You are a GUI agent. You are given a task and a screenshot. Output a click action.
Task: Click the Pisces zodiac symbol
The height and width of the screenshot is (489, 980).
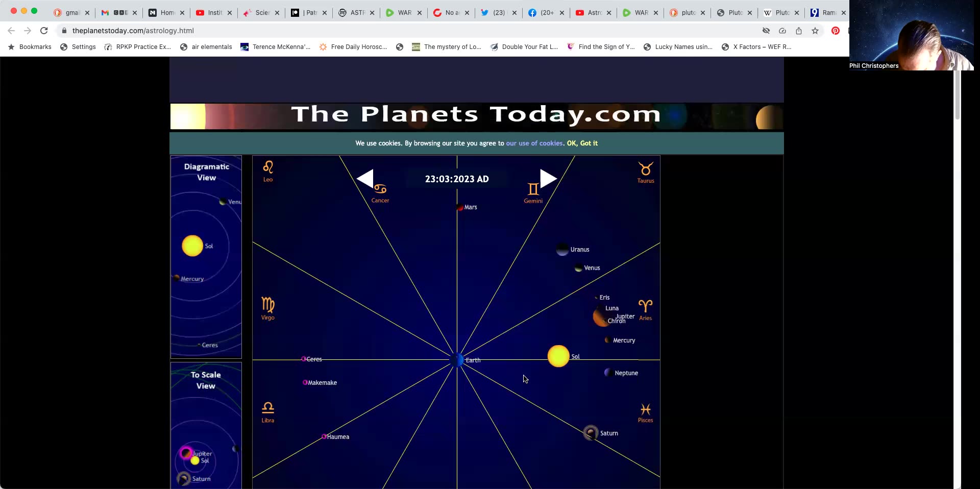point(645,409)
